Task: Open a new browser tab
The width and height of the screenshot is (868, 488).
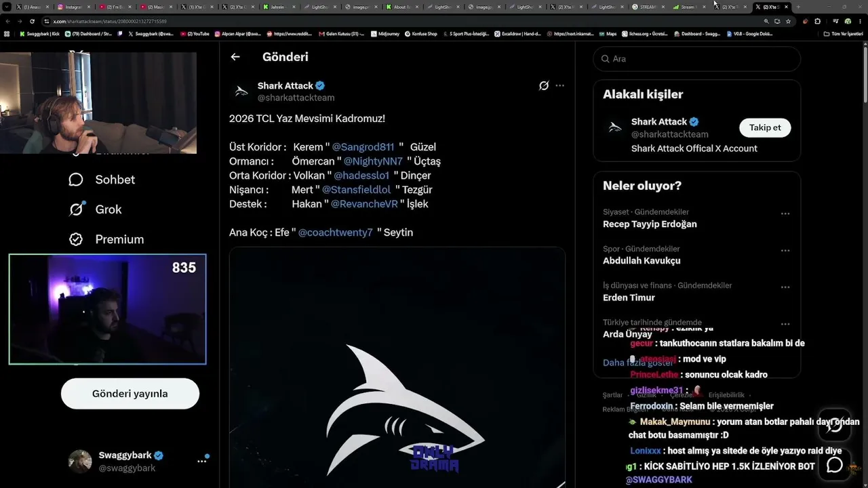Action: pos(798,7)
